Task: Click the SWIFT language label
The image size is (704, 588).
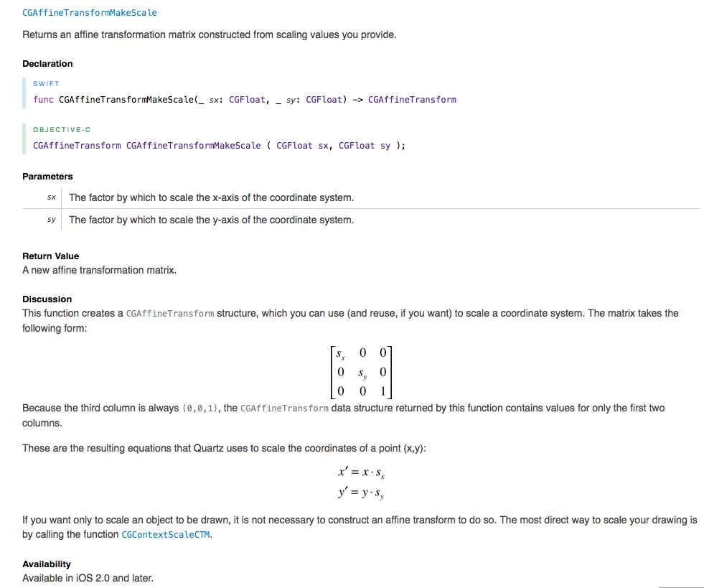Action: (46, 84)
